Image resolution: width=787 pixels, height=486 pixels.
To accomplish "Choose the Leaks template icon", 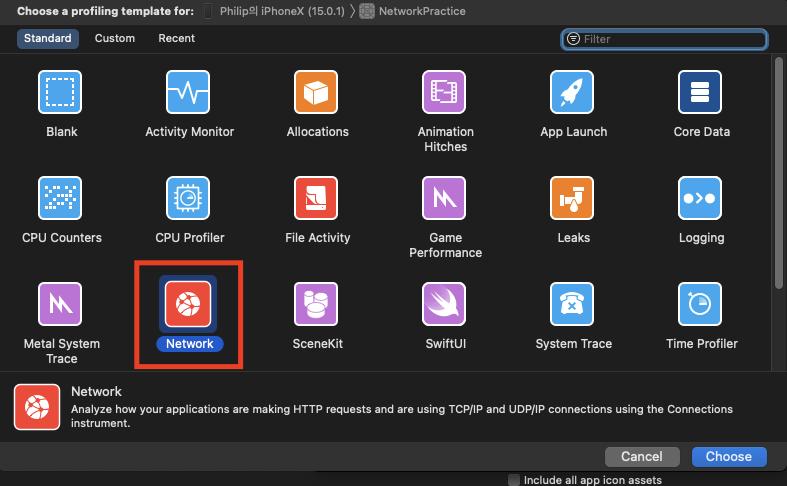I will [572, 198].
